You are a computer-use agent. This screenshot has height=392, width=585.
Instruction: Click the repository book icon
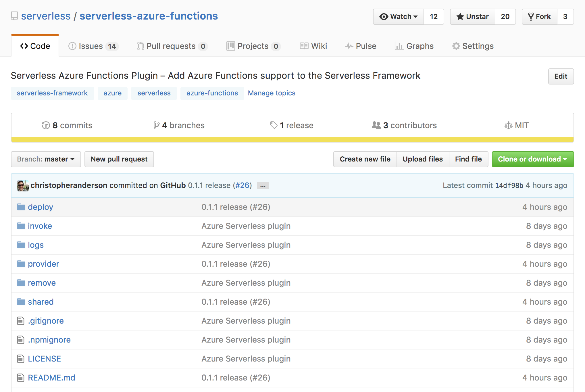coord(14,16)
